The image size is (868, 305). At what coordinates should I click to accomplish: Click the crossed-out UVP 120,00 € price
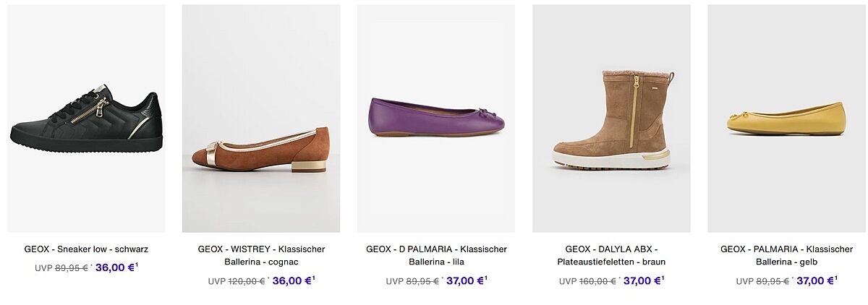(246, 282)
